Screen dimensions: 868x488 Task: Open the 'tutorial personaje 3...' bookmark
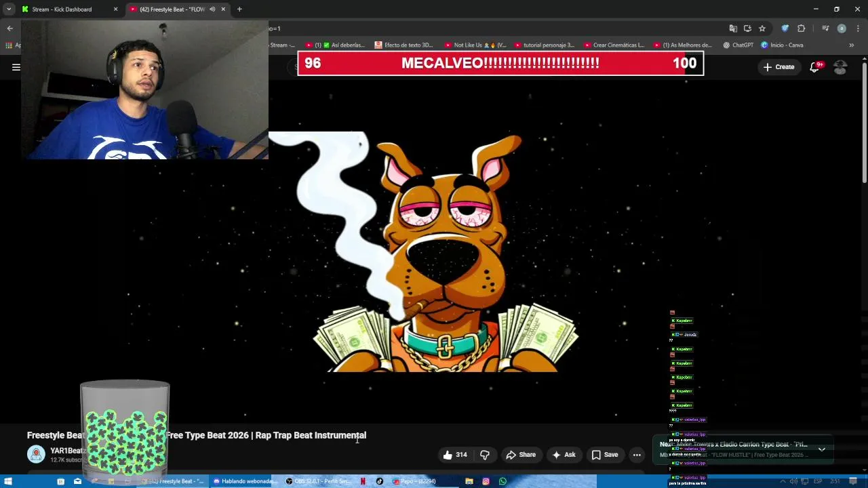545,45
